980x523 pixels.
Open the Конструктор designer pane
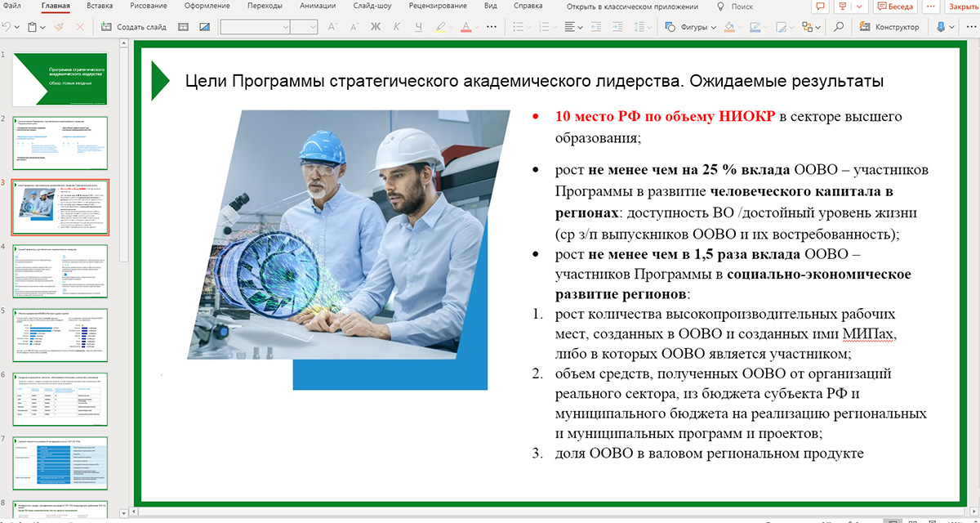point(889,27)
